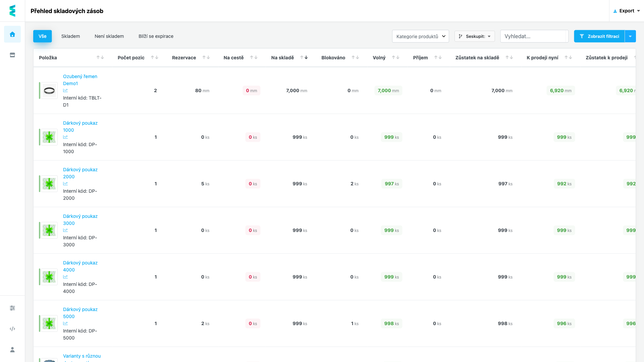Switch to the Není skladem tab

[x=109, y=36]
